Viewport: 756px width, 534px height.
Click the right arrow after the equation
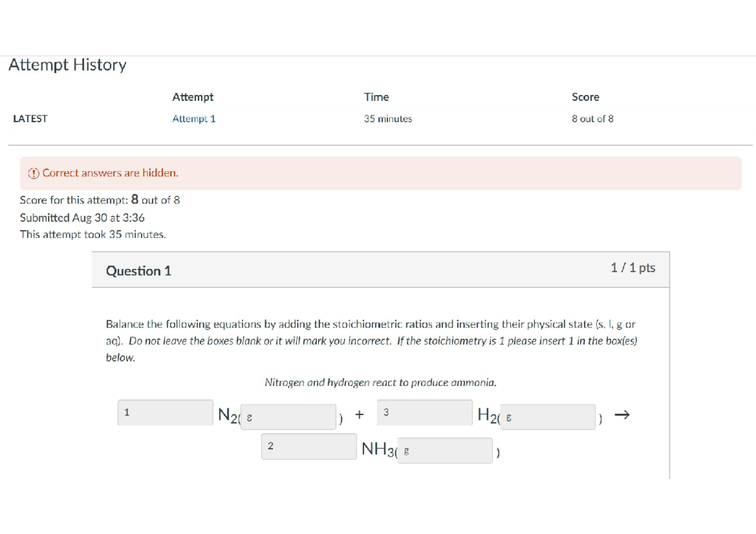tap(622, 415)
